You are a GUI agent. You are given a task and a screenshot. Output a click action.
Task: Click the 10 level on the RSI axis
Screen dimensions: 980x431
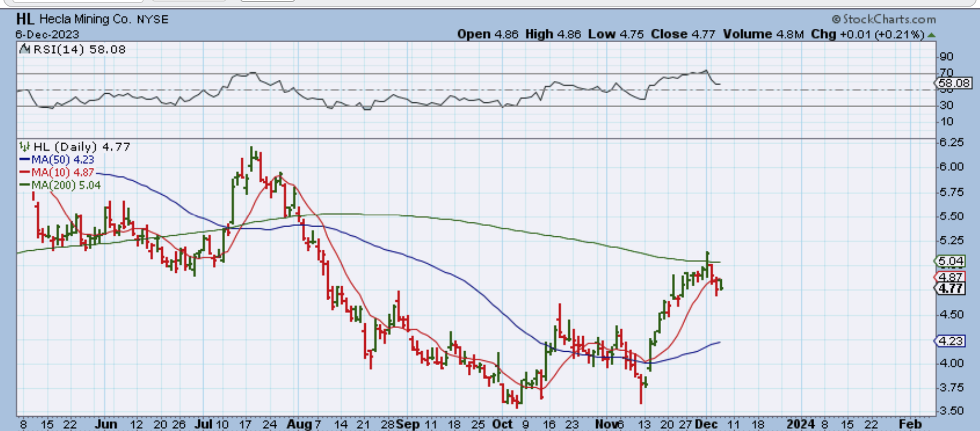[947, 122]
